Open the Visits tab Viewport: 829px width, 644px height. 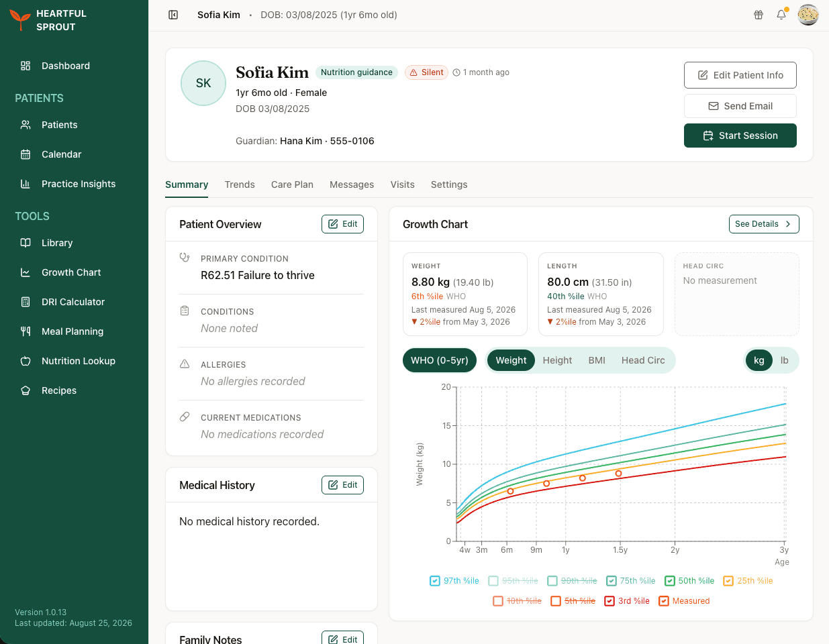pos(403,184)
